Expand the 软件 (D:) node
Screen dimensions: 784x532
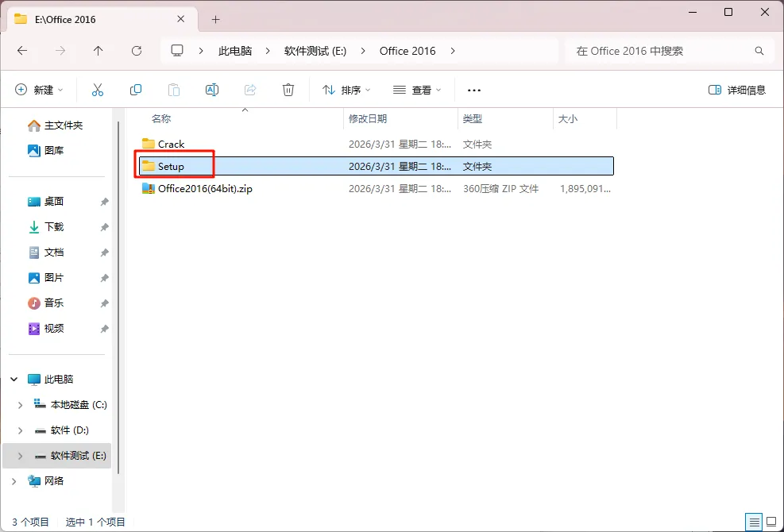coord(20,430)
